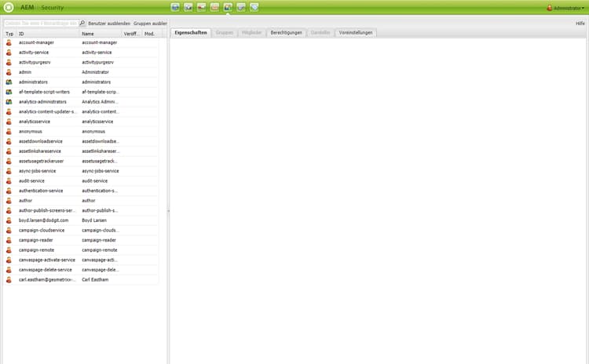Select the assetlinkshareservice ID entry
This screenshot has width=589, height=364.
(40, 151)
